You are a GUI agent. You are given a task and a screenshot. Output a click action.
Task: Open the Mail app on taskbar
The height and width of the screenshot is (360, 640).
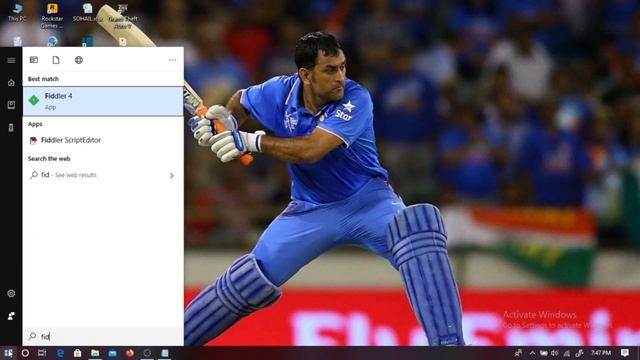[x=113, y=353]
